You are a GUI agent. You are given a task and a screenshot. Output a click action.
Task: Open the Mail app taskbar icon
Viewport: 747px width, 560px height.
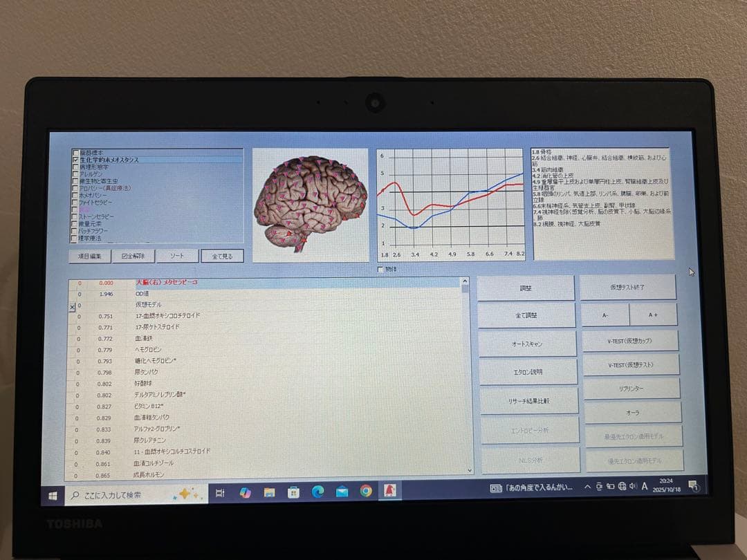point(342,492)
